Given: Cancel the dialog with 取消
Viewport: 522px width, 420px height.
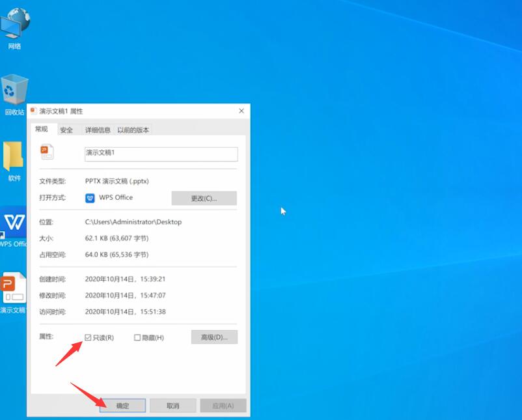Looking at the screenshot, I should tap(172, 406).
